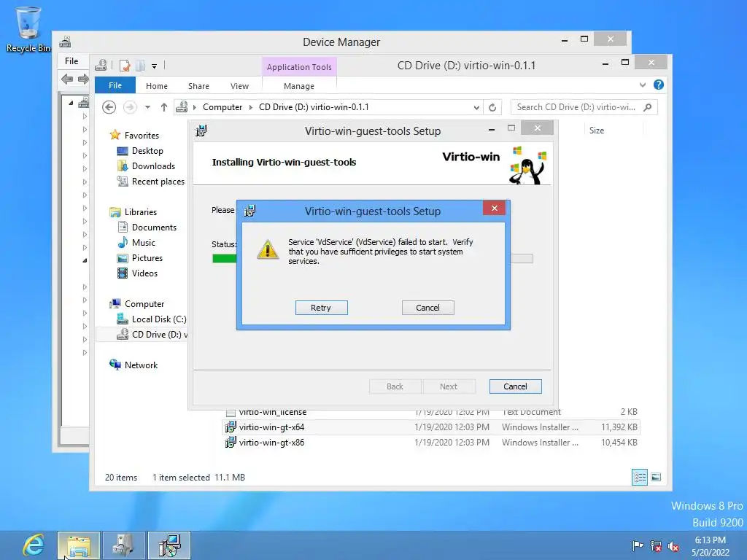Click the CD drive icon in Explorer title bar
The width and height of the screenshot is (747, 560).
101,65
